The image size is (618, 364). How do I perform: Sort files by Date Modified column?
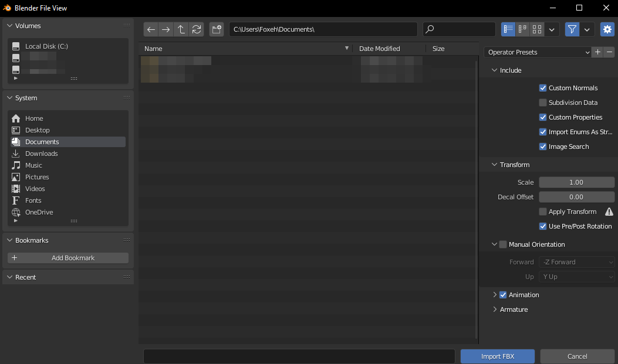point(389,49)
